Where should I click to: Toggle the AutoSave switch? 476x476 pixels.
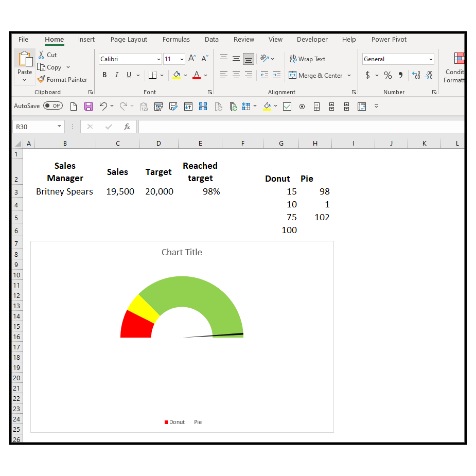coord(53,105)
